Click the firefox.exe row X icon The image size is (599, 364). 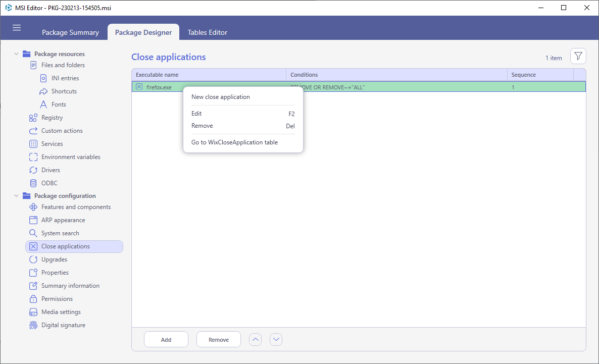(x=139, y=87)
